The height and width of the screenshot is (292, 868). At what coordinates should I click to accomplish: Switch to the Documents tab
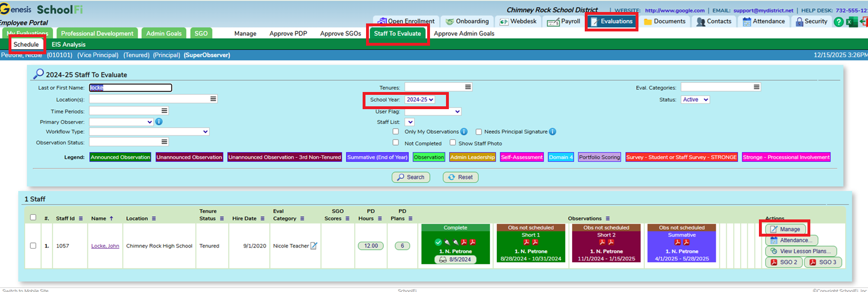665,22
